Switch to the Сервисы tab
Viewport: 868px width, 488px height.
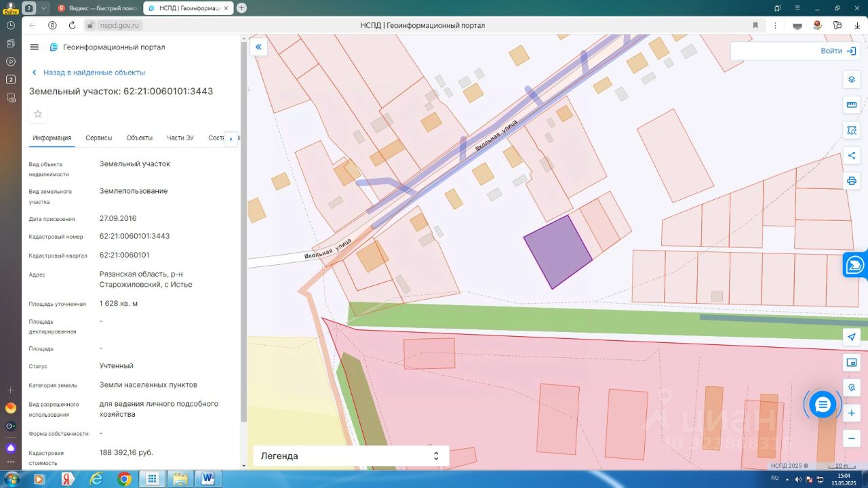(99, 138)
